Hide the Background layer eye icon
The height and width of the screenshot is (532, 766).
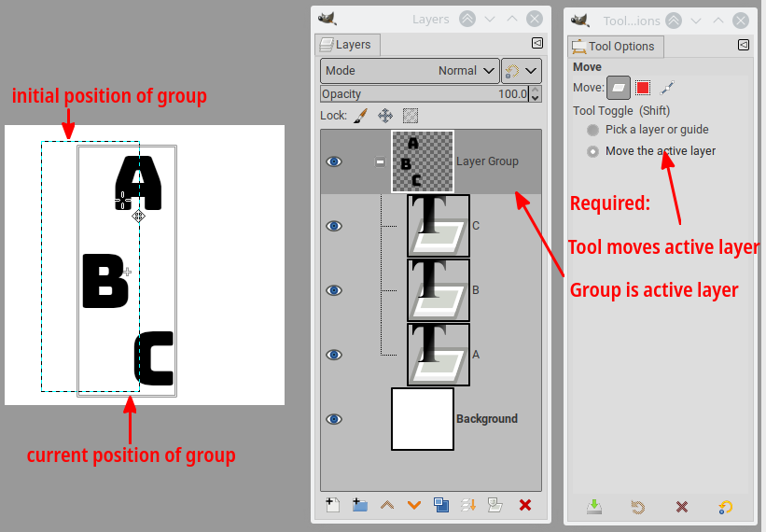[x=334, y=419]
